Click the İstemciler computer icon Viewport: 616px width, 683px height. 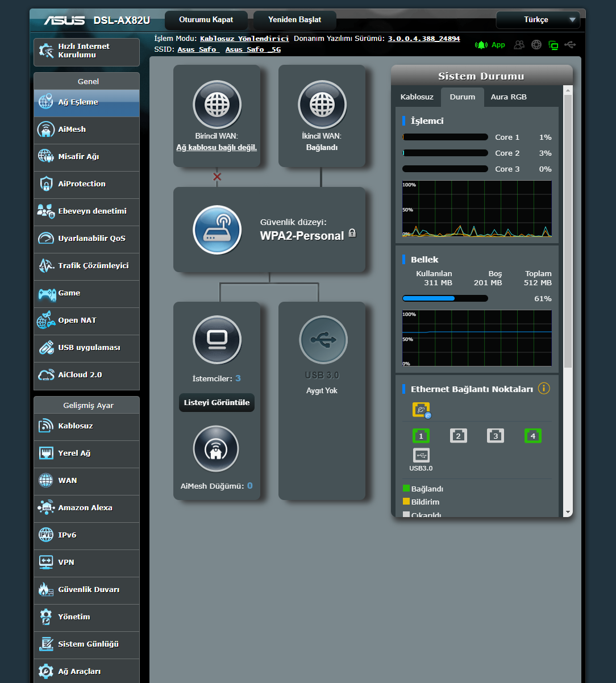(217, 340)
